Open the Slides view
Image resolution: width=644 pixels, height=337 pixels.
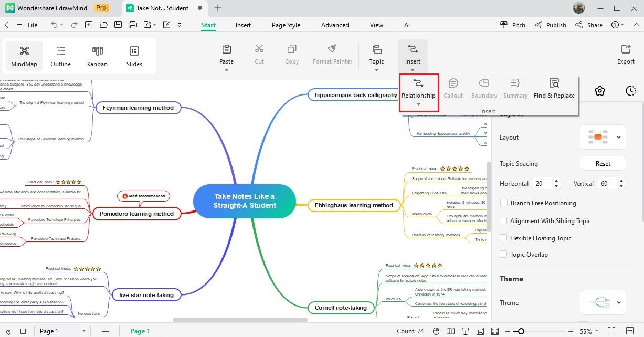point(134,57)
